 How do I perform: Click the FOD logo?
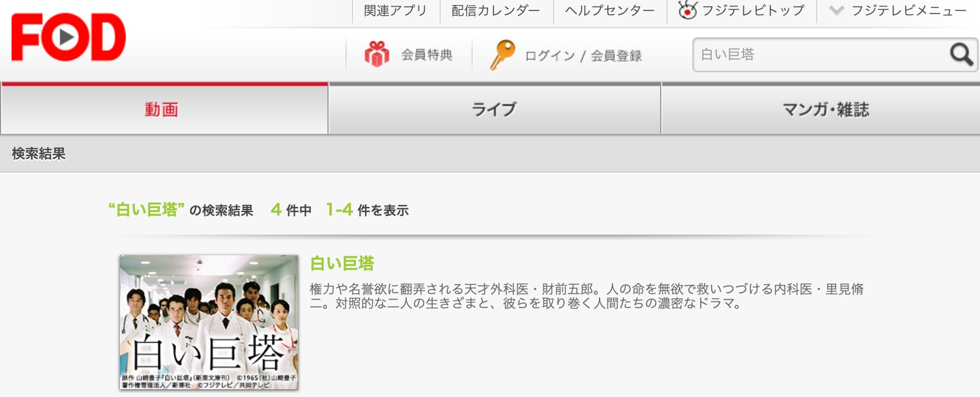(68, 38)
